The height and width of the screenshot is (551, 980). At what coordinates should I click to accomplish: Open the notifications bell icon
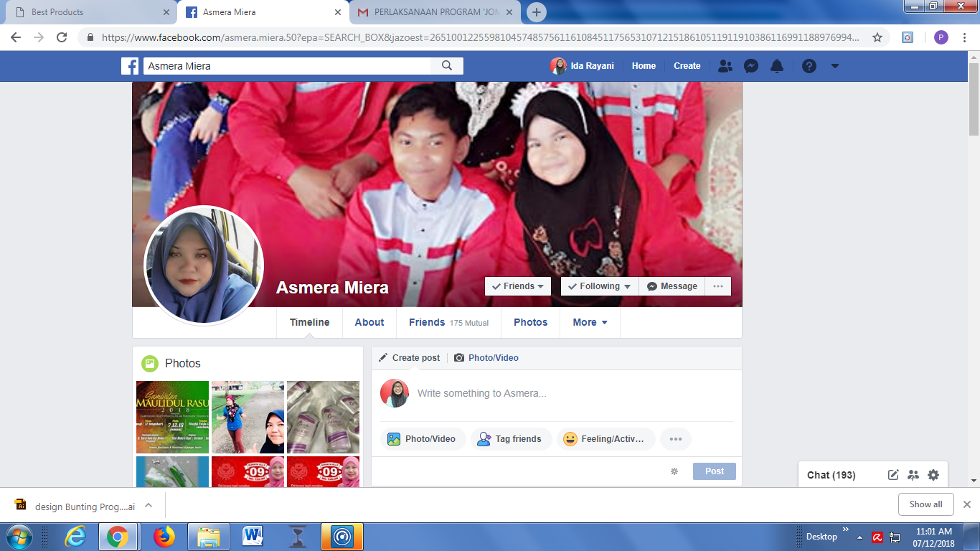pyautogui.click(x=777, y=66)
